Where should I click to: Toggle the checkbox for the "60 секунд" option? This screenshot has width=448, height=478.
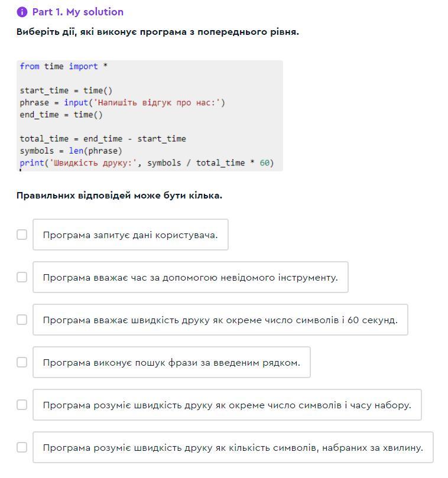22,320
